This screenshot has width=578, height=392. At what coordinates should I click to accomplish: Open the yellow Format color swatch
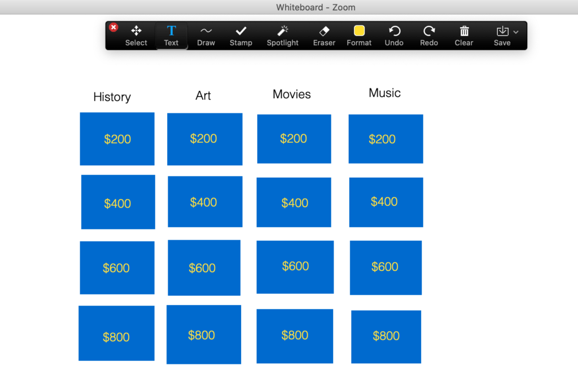(x=359, y=31)
